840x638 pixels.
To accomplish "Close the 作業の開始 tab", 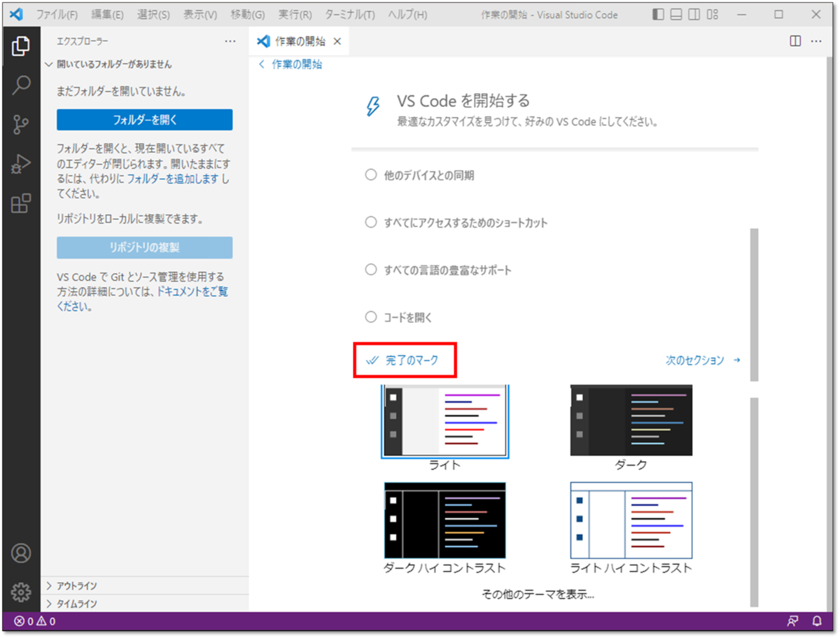I will [337, 42].
